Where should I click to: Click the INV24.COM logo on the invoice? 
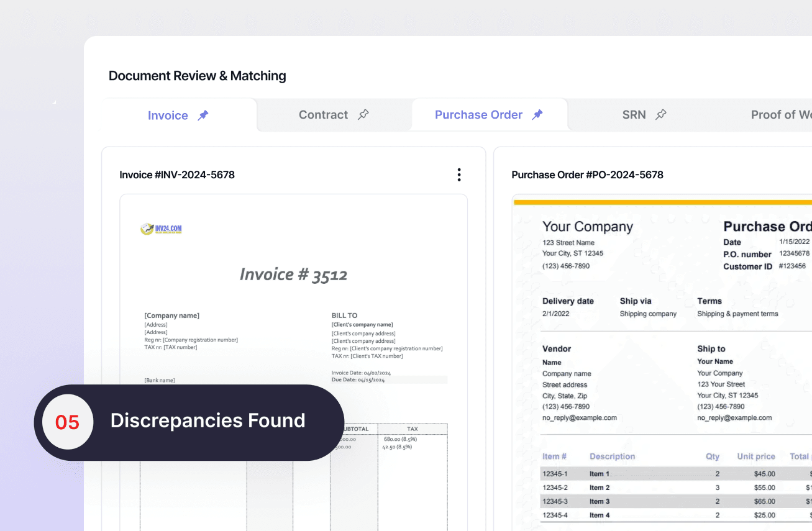pos(162,229)
